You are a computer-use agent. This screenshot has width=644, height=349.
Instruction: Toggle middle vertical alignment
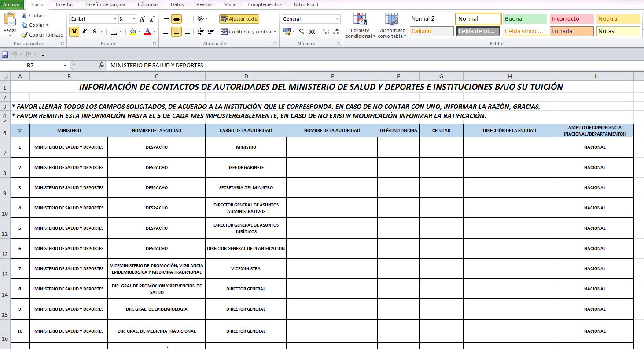tap(176, 19)
